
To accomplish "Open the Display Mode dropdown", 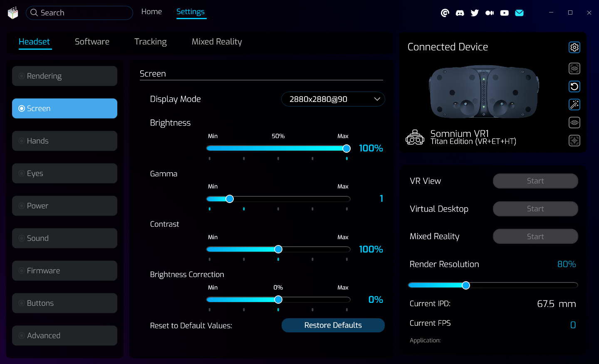I will pos(333,99).
